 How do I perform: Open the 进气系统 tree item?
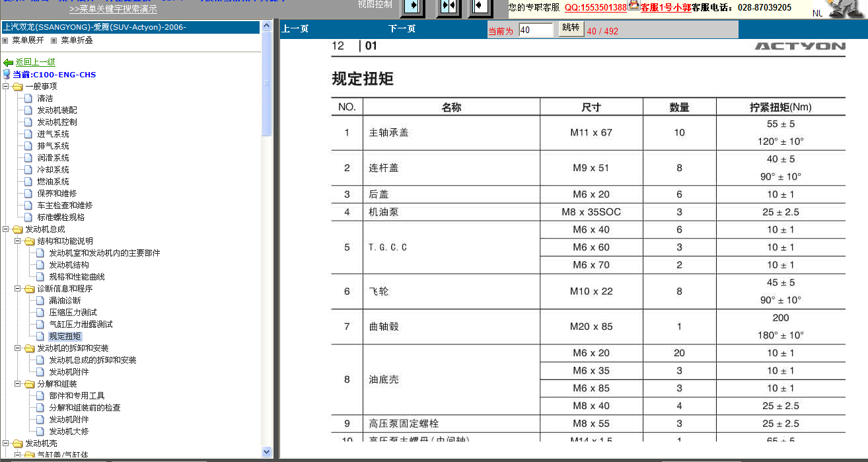pos(53,134)
